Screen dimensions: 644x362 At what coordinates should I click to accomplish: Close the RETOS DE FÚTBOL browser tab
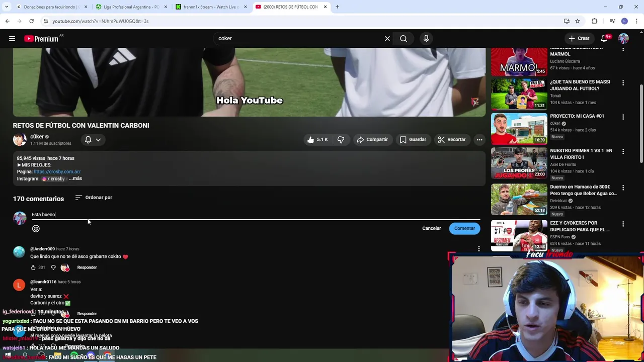pyautogui.click(x=325, y=7)
